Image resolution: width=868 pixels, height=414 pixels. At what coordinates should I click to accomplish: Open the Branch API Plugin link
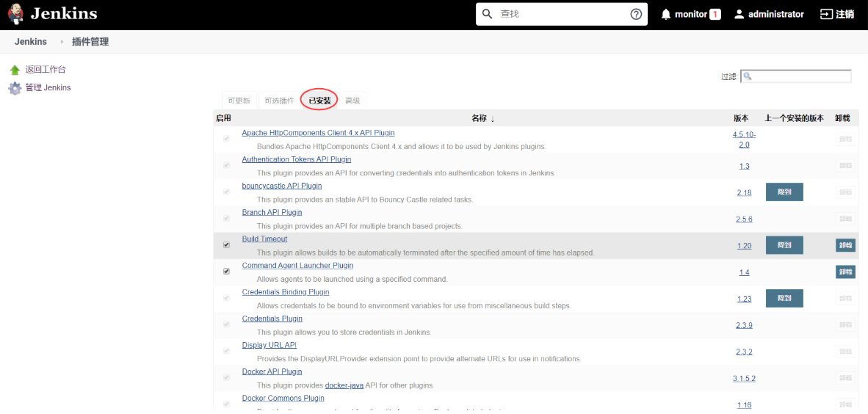[272, 213]
